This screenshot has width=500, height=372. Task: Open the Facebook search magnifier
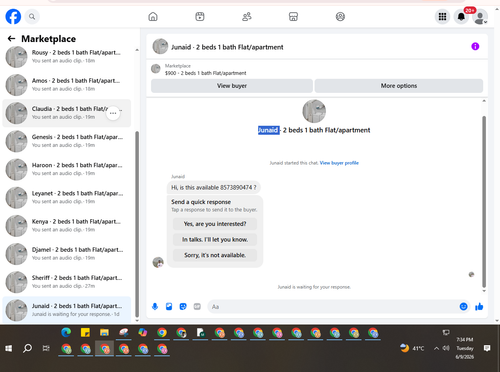pos(32,17)
